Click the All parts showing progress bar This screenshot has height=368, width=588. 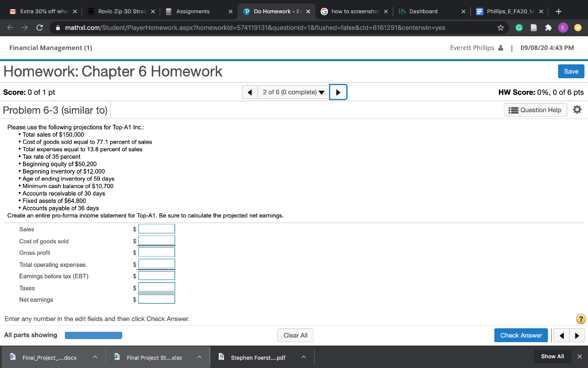coord(93,335)
